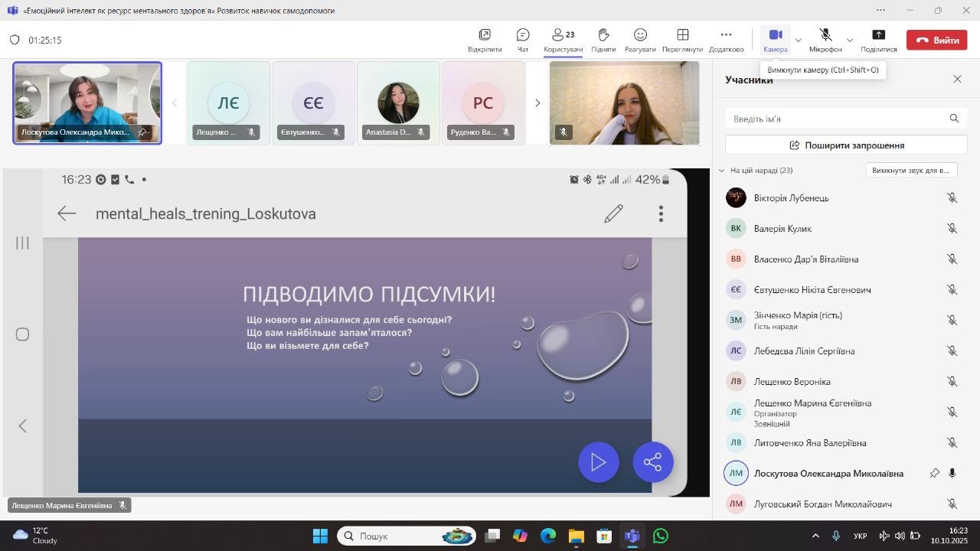Click the participant name search field
The image size is (980, 551).
pyautogui.click(x=838, y=119)
